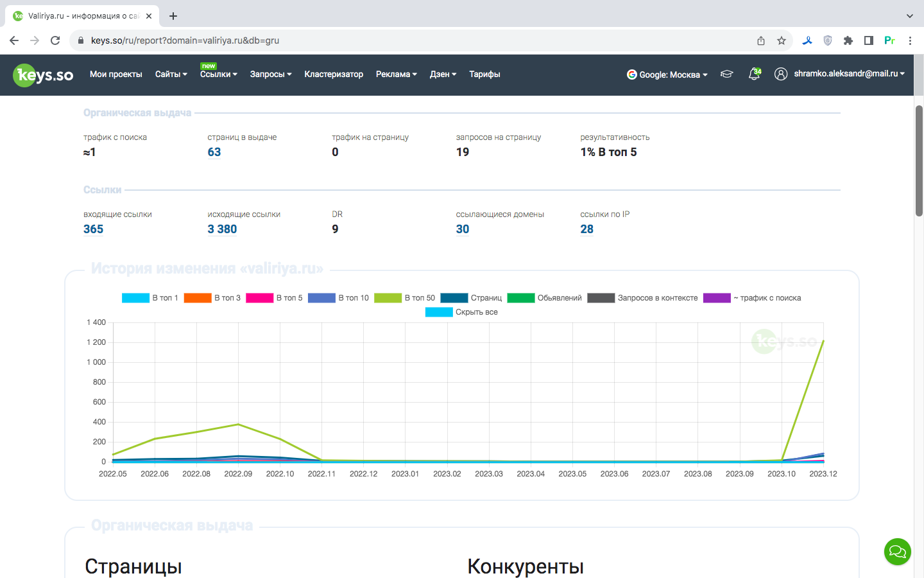Click the 2023.12 peak on chart
Screen dimensions: 924x578
click(823, 341)
